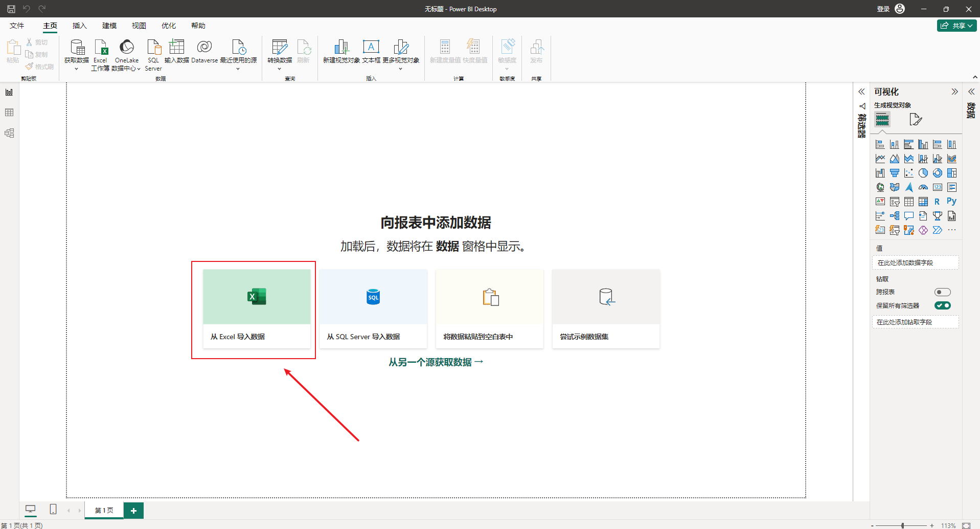
Task: Click the 登录 sign-in button
Action: click(891, 9)
